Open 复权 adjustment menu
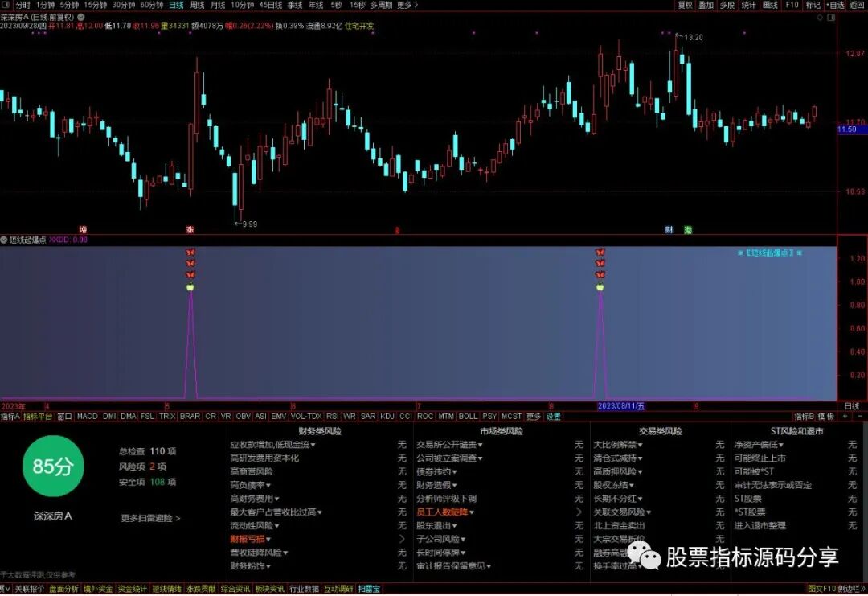 pyautogui.click(x=685, y=5)
